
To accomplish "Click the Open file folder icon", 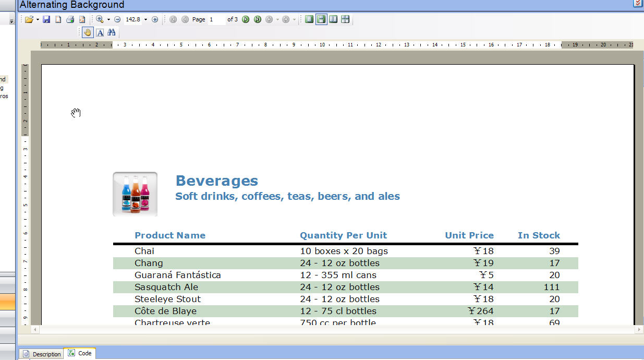I will 29,19.
